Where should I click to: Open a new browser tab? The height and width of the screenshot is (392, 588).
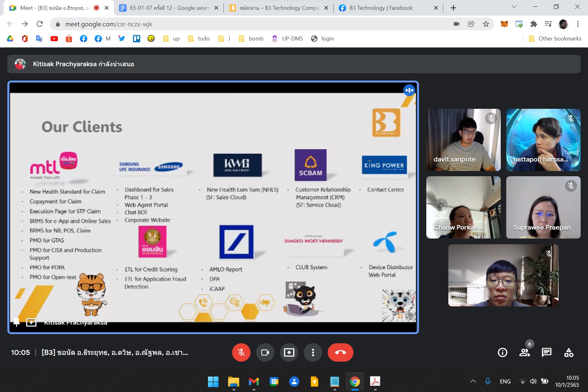click(x=453, y=8)
